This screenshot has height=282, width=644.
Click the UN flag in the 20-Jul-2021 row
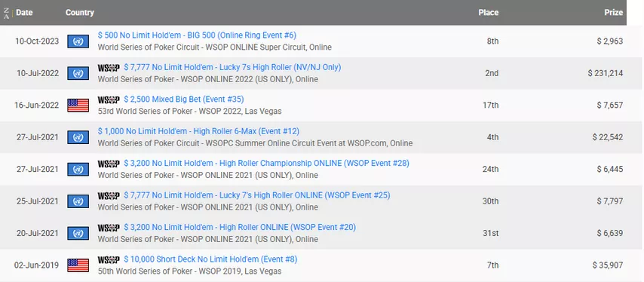tap(78, 233)
